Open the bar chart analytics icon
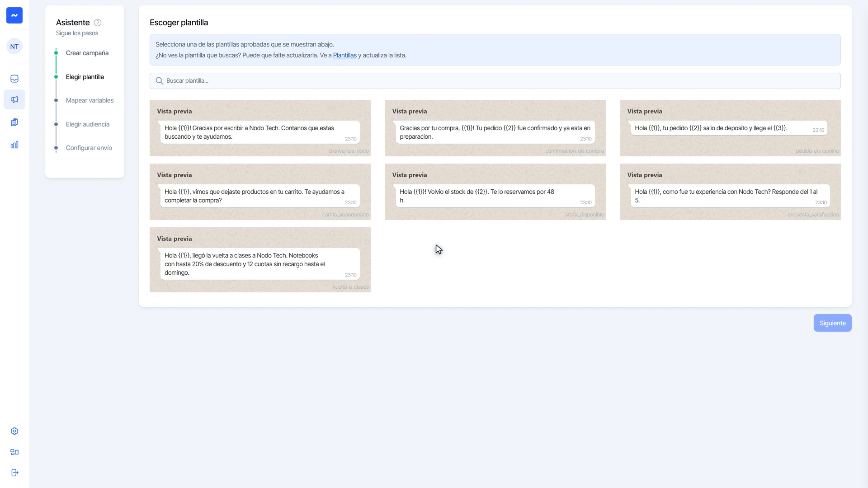 tap(14, 145)
